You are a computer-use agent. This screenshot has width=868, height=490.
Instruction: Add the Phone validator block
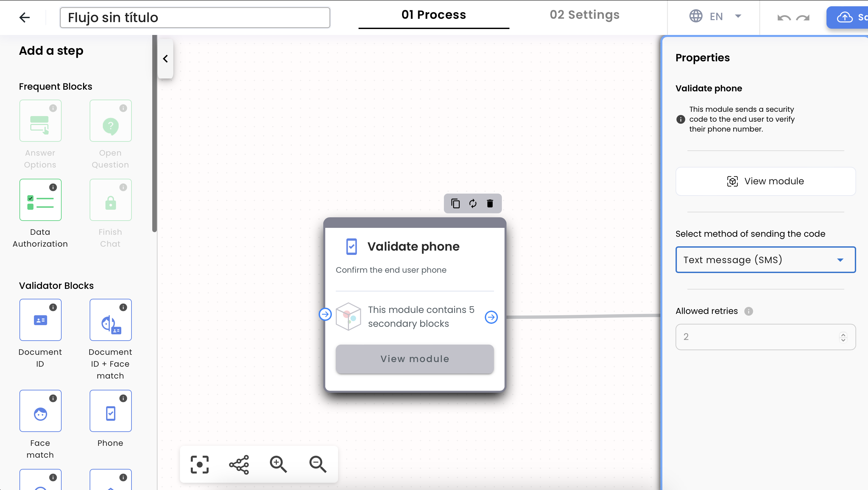[x=110, y=411]
